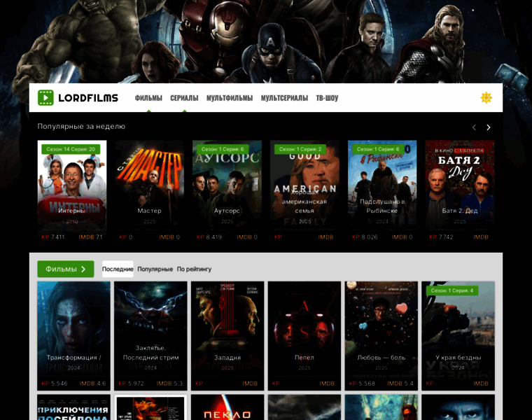
Task: Open Хорошая американская семья poster
Action: pyautogui.click(x=304, y=190)
